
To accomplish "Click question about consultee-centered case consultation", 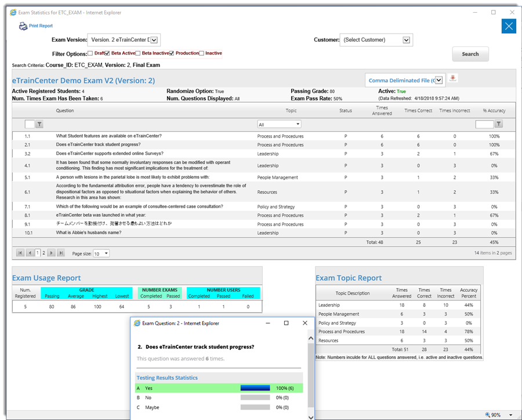I will [x=139, y=207].
